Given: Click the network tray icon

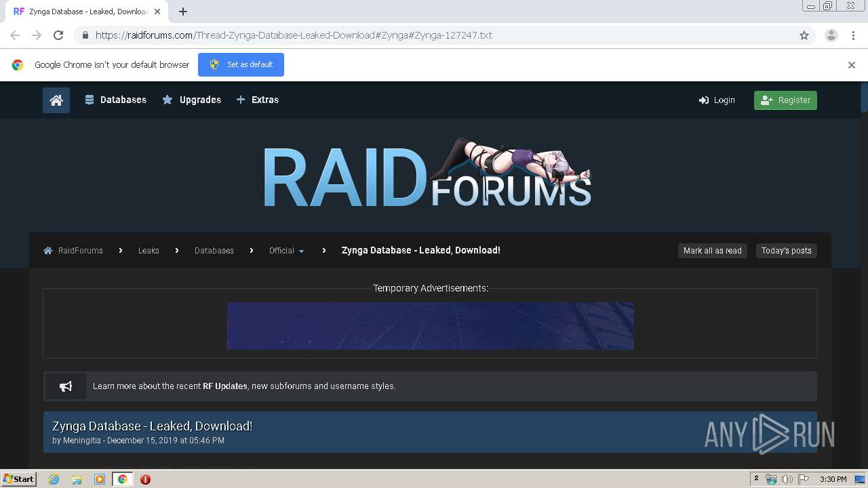Looking at the screenshot, I should pos(771,479).
